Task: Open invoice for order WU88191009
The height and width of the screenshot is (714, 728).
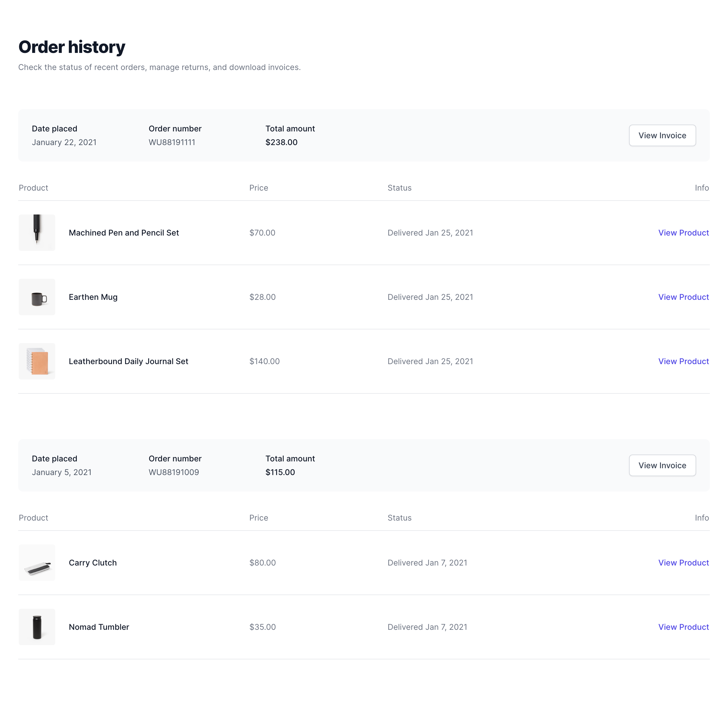Action: [662, 465]
